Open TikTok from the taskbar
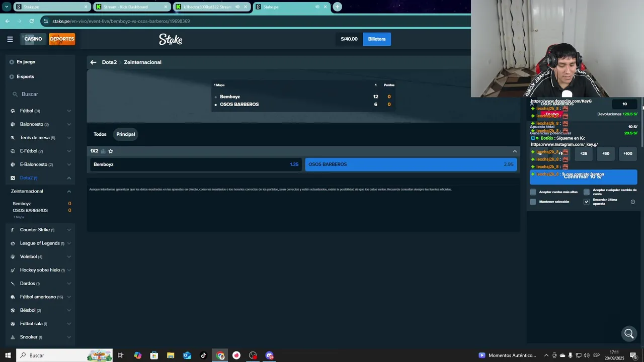Viewport: 644px width, 362px height. pos(203,355)
